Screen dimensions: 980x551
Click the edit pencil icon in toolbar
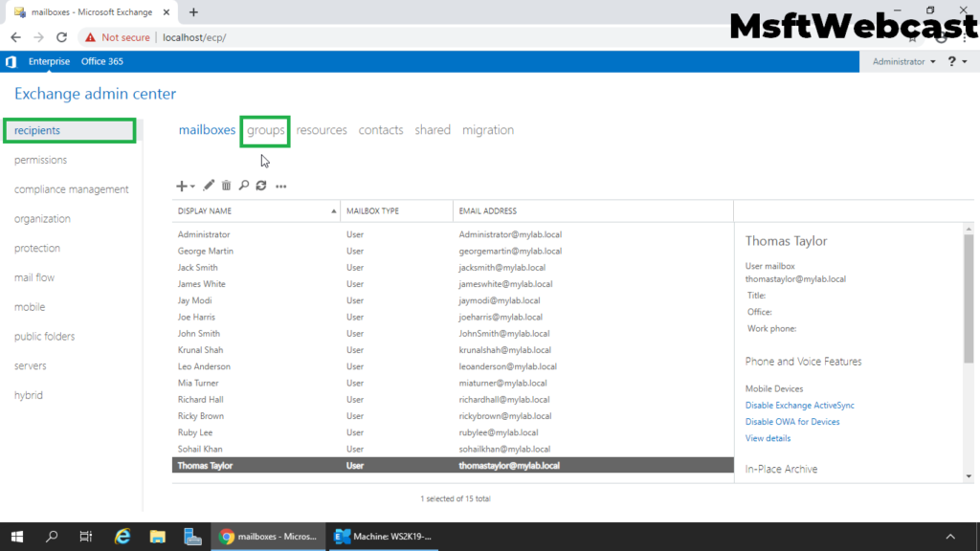point(209,186)
